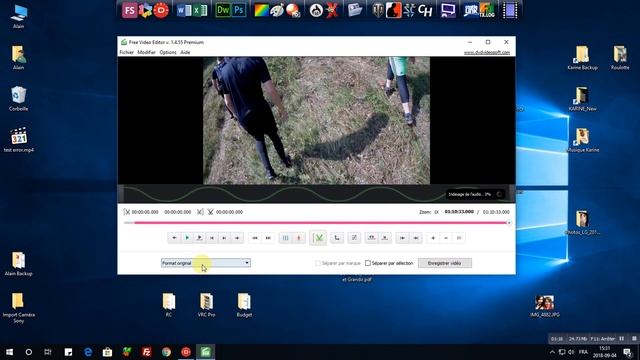Click the set selection end scissors icon
This screenshot has width=640, height=360.
pyautogui.click(x=200, y=212)
